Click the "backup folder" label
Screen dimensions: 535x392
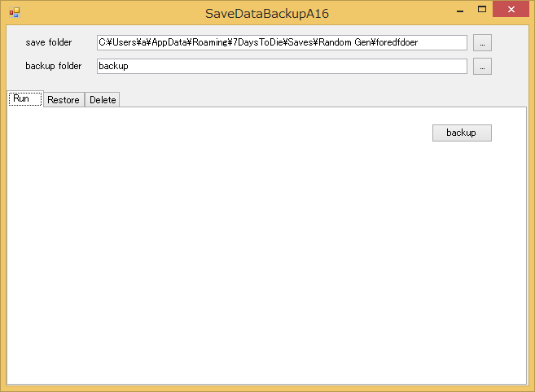[54, 66]
